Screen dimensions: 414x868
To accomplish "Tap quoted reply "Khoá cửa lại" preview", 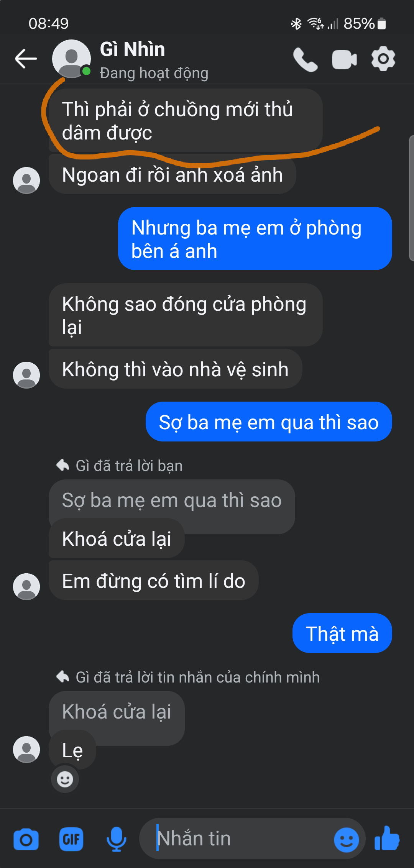I will [x=117, y=712].
